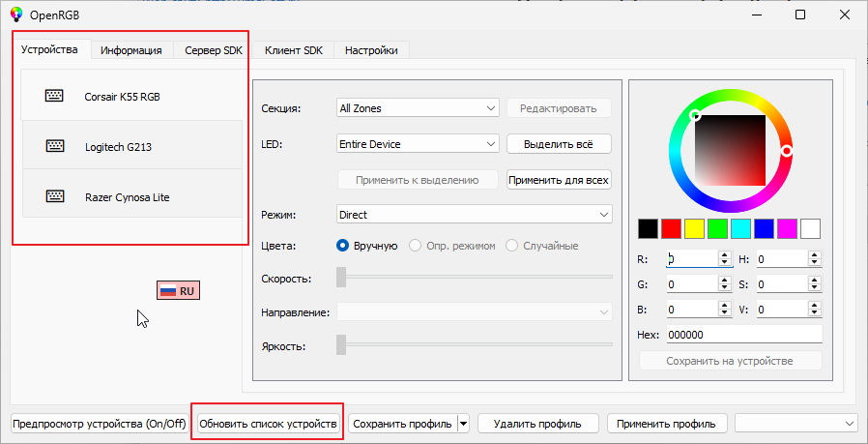Viewport: 868px width, 444px height.
Task: Click the 'Выделить всё' button
Action: point(559,143)
